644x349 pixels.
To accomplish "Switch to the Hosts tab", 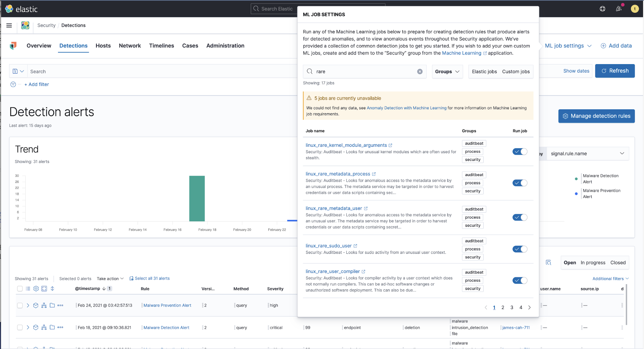I will coord(103,46).
